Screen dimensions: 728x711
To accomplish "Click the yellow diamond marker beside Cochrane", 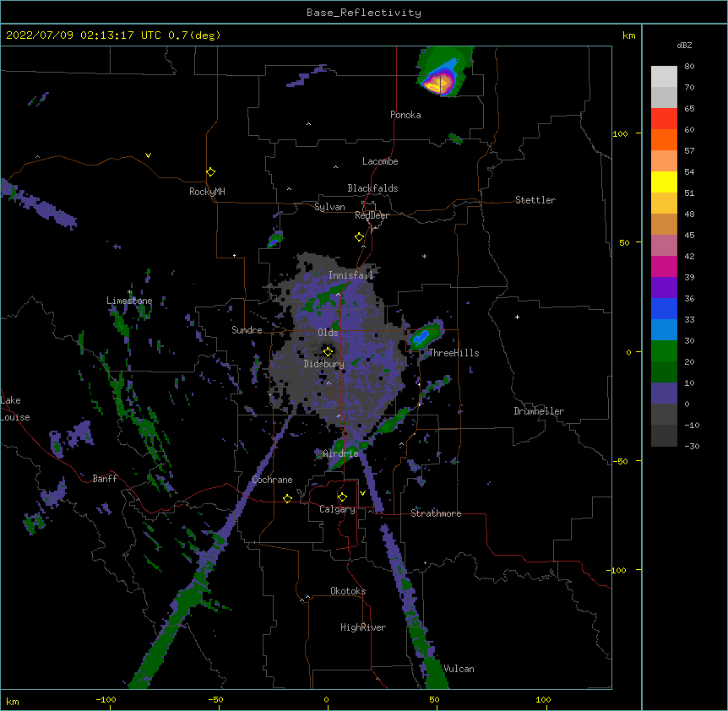I will (x=287, y=498).
